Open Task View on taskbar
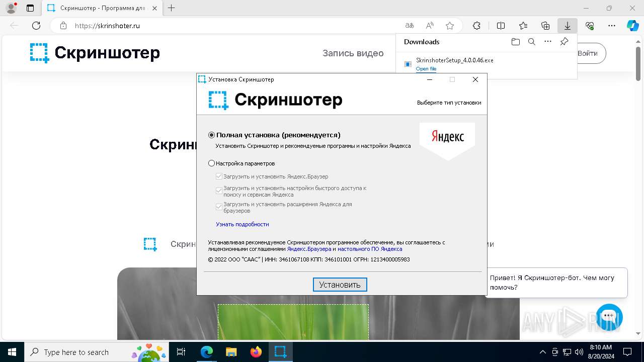 (x=181, y=352)
